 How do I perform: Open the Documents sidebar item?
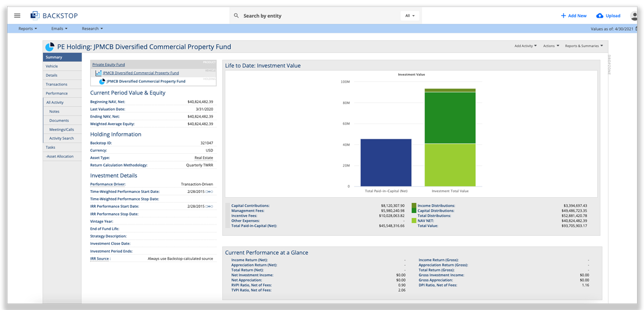coord(62,120)
